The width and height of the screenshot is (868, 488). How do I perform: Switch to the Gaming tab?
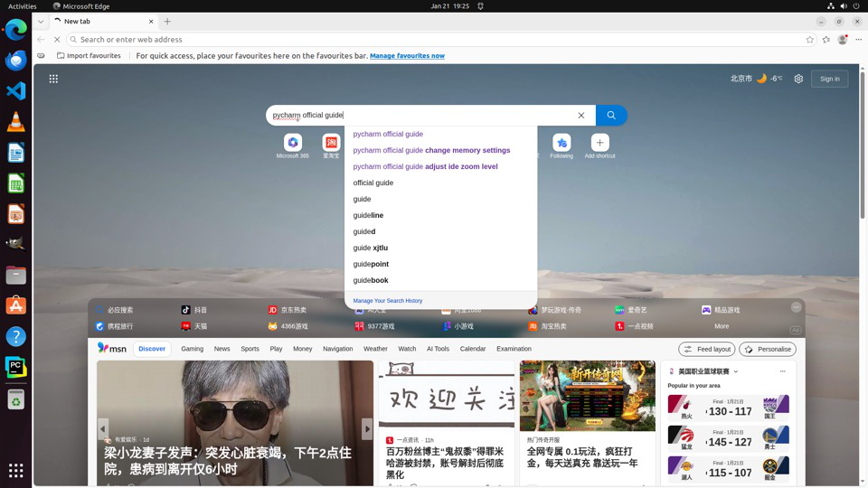click(192, 349)
